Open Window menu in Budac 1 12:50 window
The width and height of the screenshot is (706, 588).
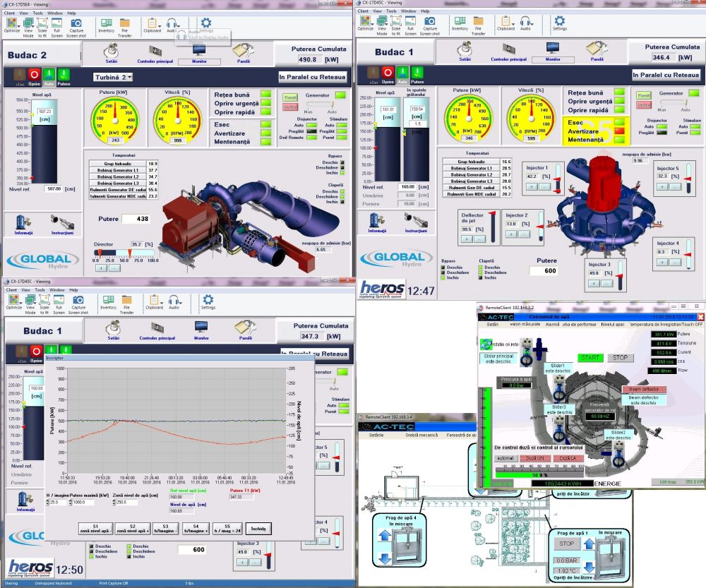(x=57, y=290)
